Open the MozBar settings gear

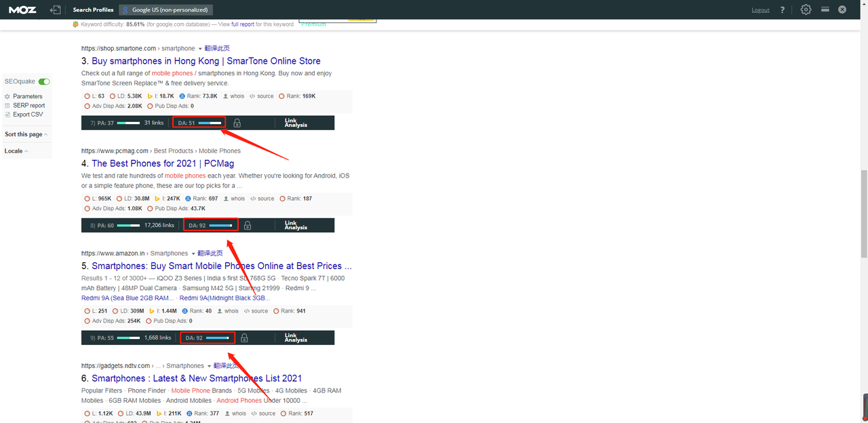(x=806, y=9)
